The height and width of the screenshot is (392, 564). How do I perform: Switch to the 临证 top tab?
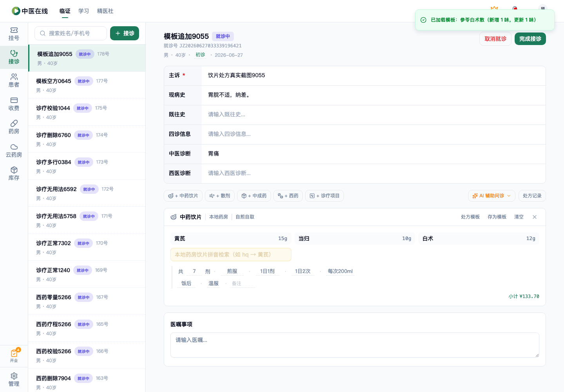pos(65,11)
